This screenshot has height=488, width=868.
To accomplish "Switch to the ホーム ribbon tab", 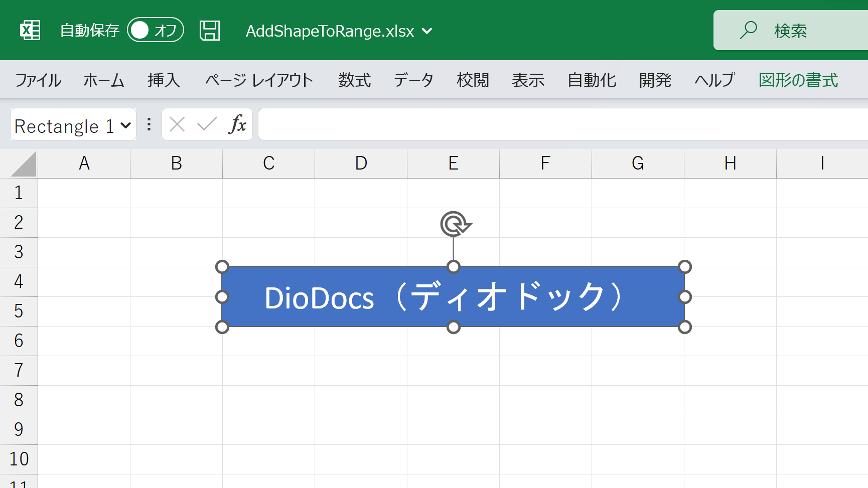I will 104,80.
